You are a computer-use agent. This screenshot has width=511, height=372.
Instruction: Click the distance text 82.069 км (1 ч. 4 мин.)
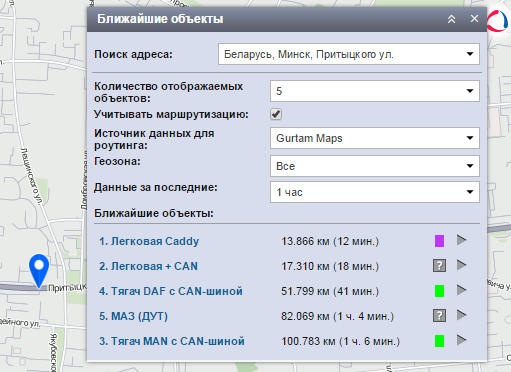[337, 316]
